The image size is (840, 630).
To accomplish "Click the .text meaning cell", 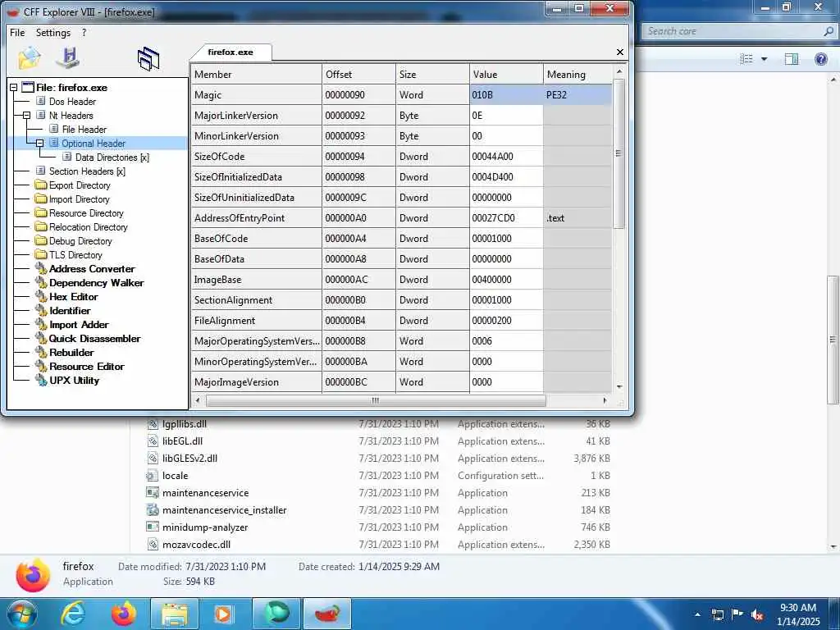I will 577,218.
